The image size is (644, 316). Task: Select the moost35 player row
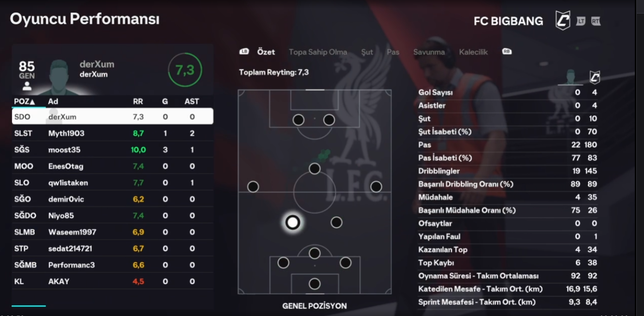click(112, 150)
